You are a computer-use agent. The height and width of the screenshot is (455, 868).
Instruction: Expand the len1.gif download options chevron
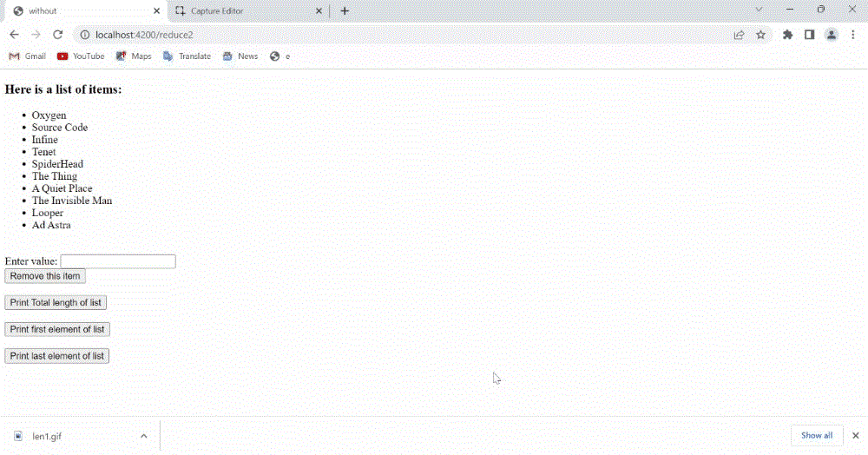click(144, 436)
